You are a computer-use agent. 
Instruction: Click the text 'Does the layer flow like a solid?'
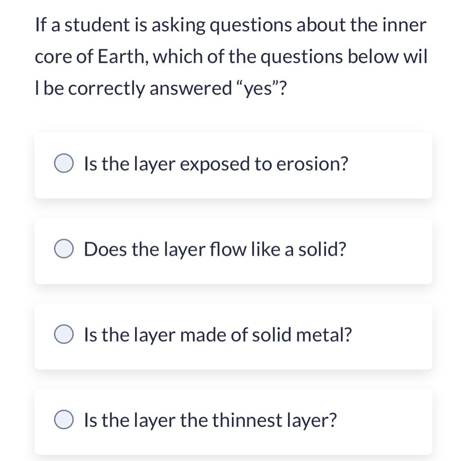coord(215,249)
